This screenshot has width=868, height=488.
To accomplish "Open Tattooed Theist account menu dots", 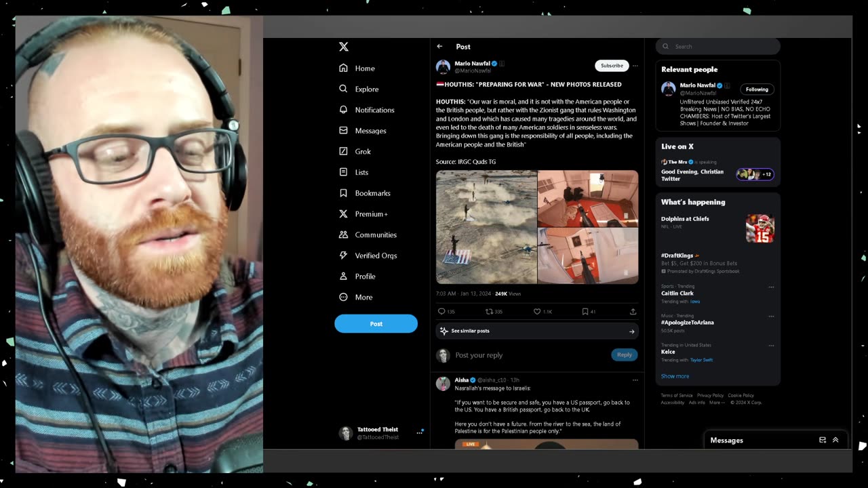I will click(x=419, y=433).
